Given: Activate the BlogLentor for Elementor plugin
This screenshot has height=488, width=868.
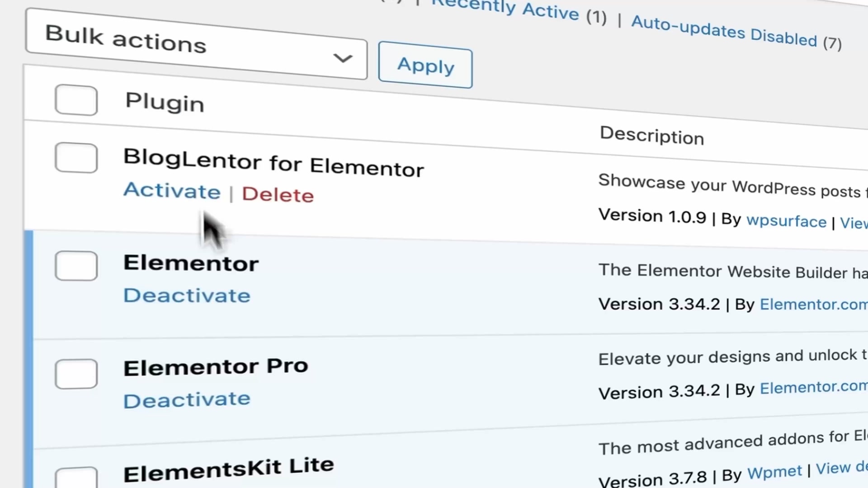Looking at the screenshot, I should [172, 190].
